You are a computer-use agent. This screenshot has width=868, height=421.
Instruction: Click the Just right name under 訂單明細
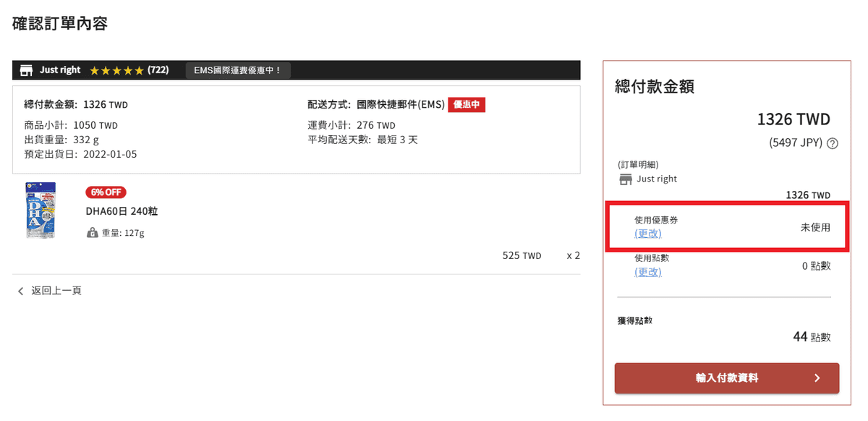pyautogui.click(x=657, y=179)
